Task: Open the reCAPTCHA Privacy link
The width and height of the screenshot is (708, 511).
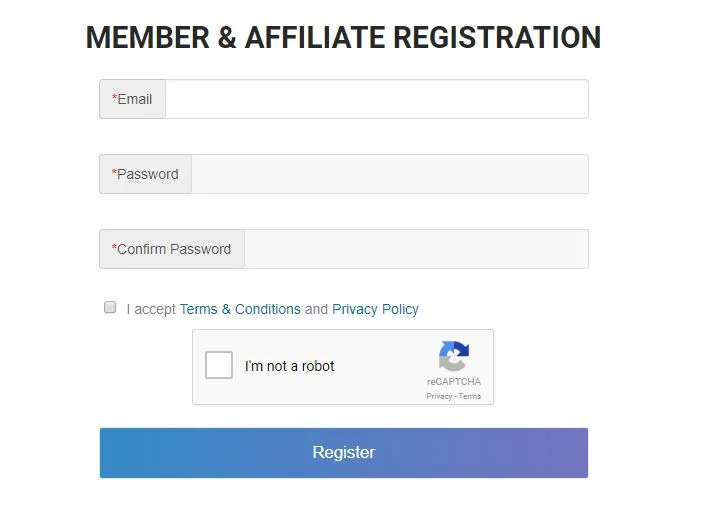Action: [x=439, y=396]
